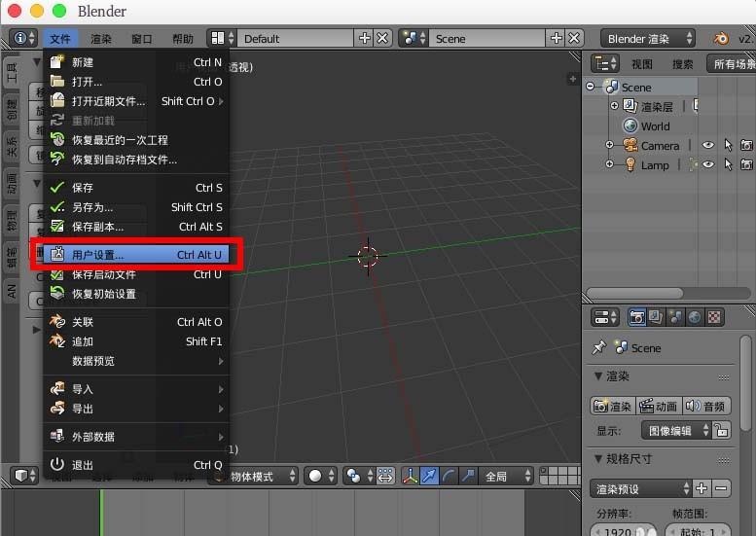Screen dimensions: 756x536
Task: Open outliner 视图 (View) menu
Action: coord(642,64)
